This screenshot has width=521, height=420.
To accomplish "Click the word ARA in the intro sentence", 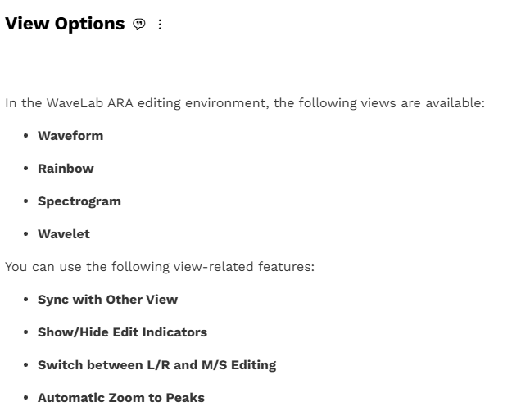I will [x=120, y=103].
